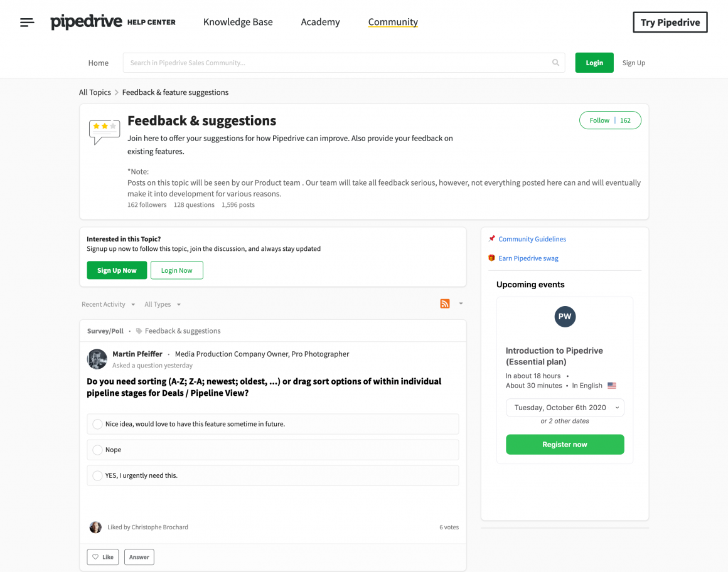The image size is (728, 572).
Task: Click the orange RSS feed icon
Action: (445, 304)
